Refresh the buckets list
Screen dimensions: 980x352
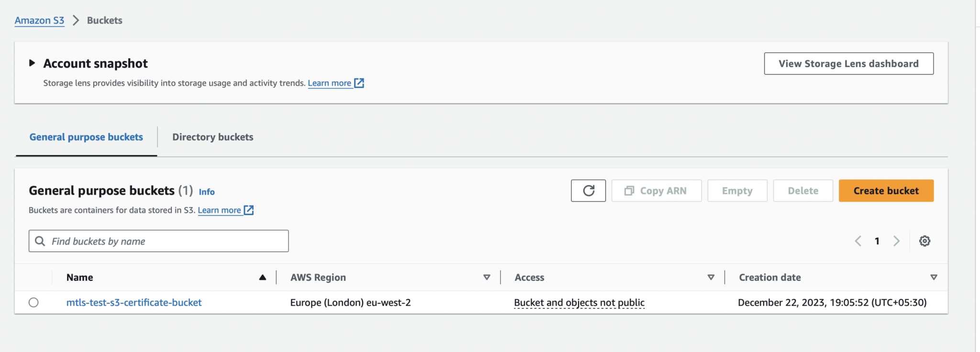click(589, 190)
